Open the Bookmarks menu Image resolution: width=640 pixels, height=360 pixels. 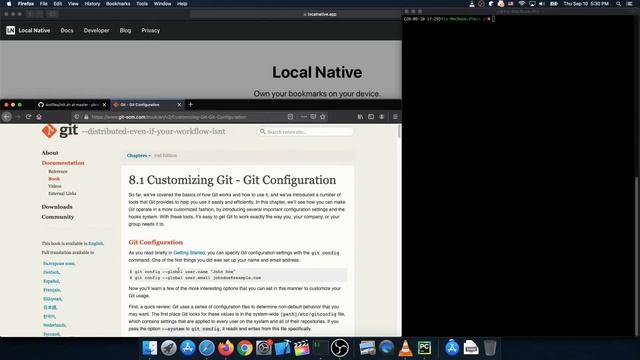118,4
